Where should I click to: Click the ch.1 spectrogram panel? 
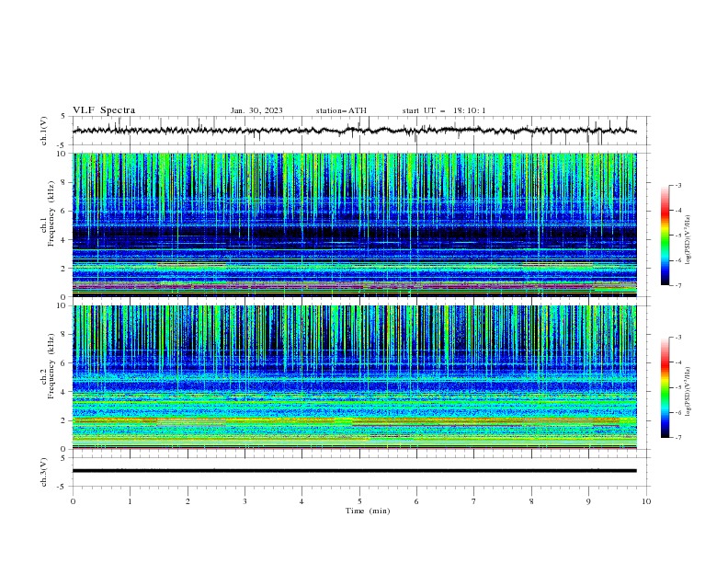[354, 224]
